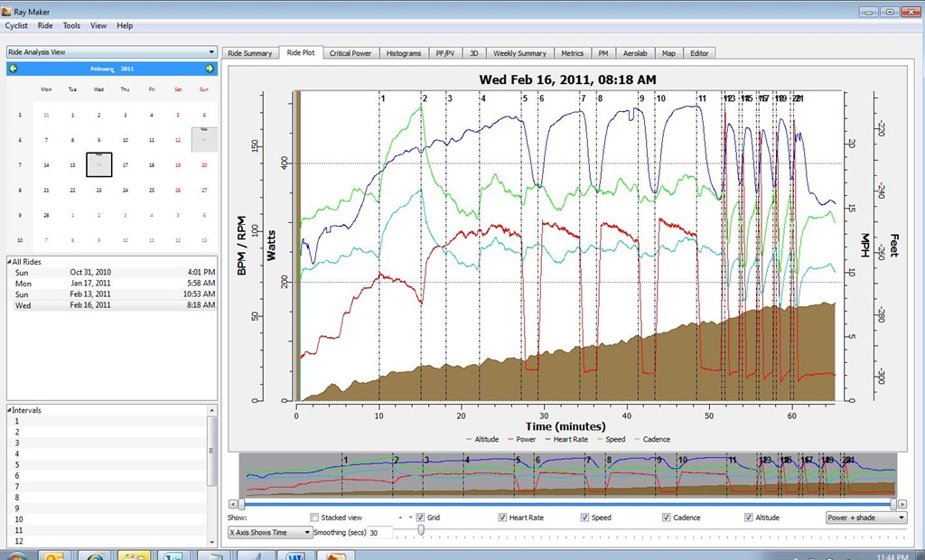Switch to the Critical Power tab
Image resolution: width=925 pixels, height=560 pixels.
point(350,53)
